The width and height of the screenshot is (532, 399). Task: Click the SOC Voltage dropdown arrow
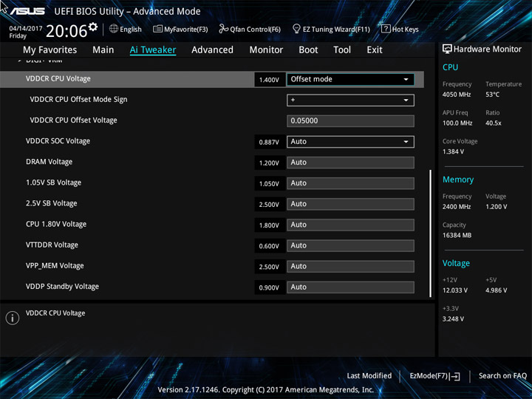pyautogui.click(x=406, y=142)
